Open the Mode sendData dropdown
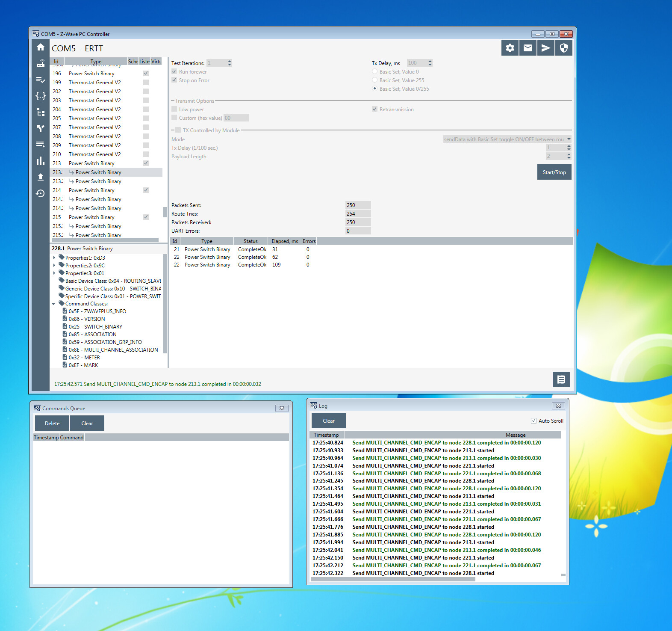The height and width of the screenshot is (631, 672). click(x=507, y=139)
